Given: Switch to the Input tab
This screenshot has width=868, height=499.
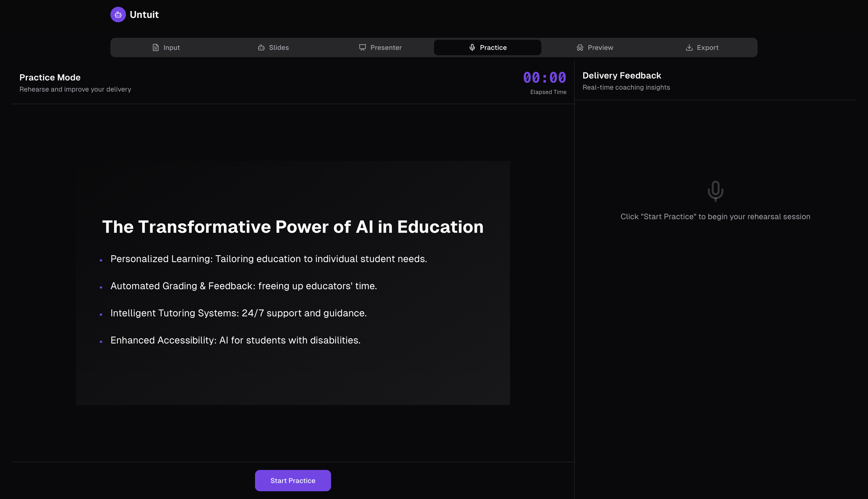Looking at the screenshot, I should click(166, 47).
